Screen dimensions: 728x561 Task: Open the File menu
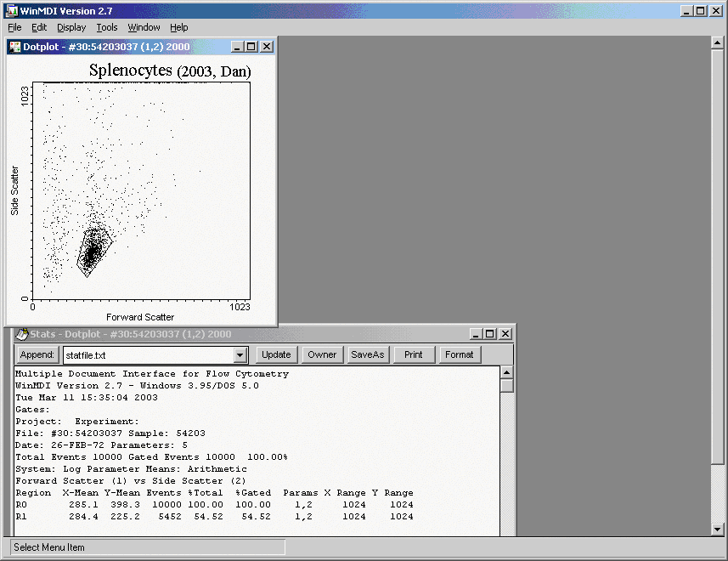pyautogui.click(x=14, y=27)
